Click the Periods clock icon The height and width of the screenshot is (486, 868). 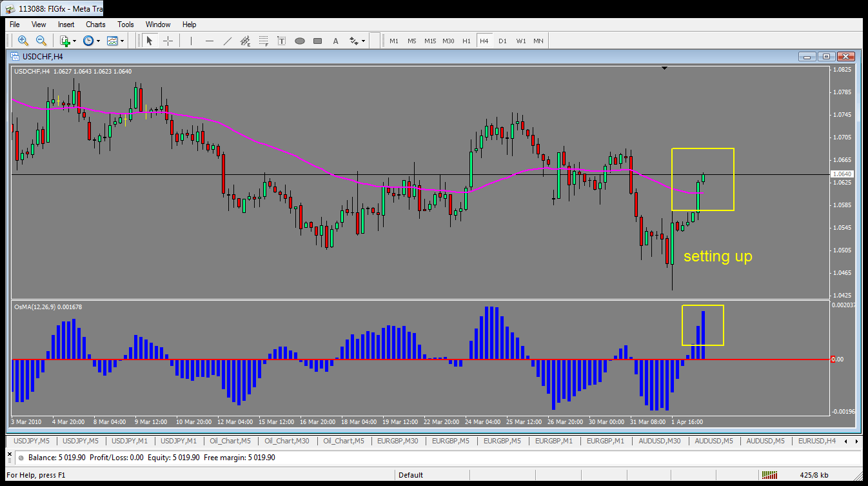(88, 41)
